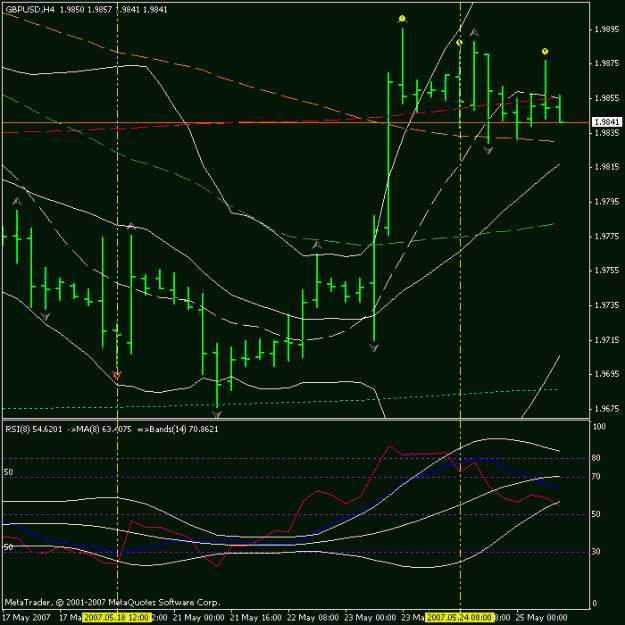This screenshot has height=625, width=625.
Task: Click the 1.9755 price scale label
Action: tap(607, 271)
